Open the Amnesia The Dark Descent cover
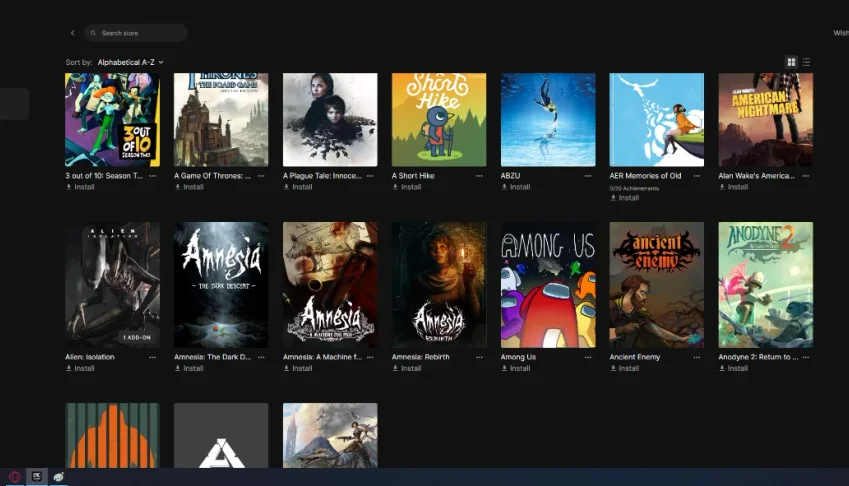Screen dimensions: 849x486 click(x=221, y=285)
